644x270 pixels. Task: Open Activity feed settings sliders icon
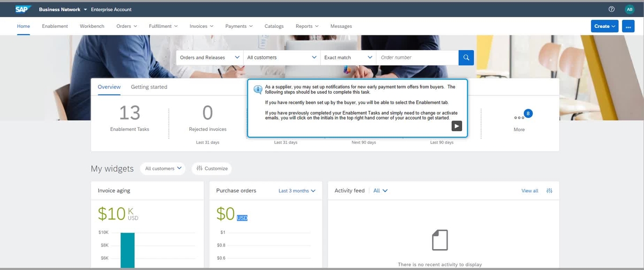point(549,191)
